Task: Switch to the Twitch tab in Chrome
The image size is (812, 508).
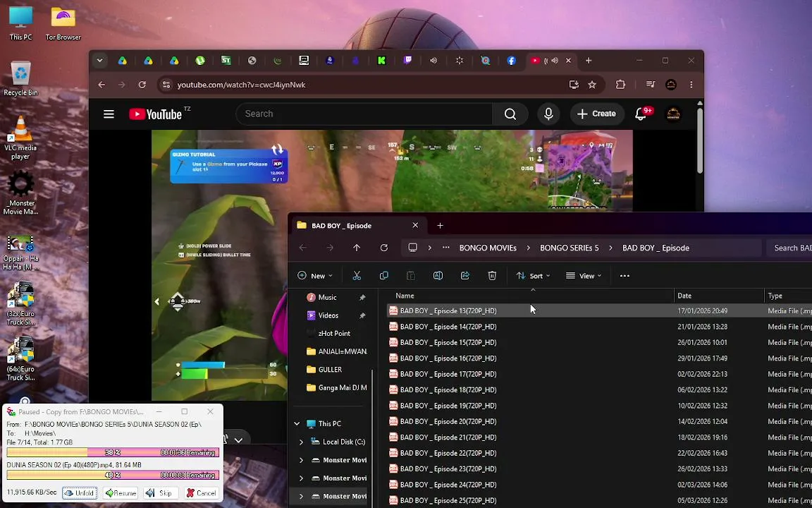Action: click(x=407, y=61)
